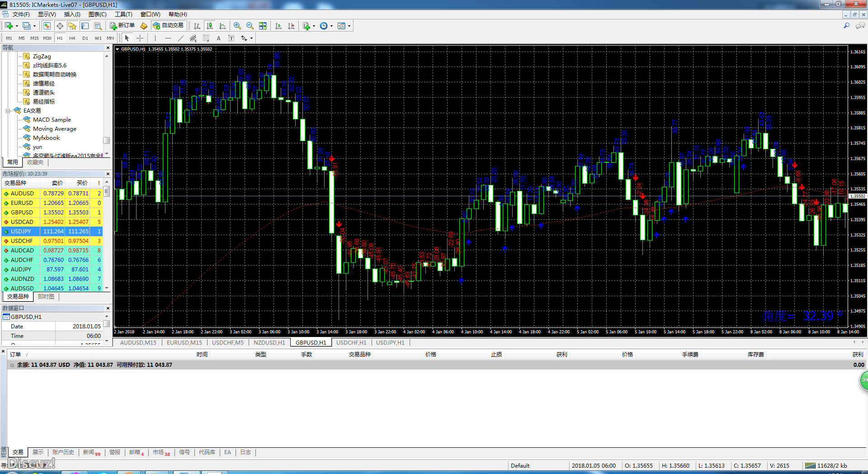The height and width of the screenshot is (474, 868).
Task: Open the 收藏夹 navigator tab
Action: (35, 162)
